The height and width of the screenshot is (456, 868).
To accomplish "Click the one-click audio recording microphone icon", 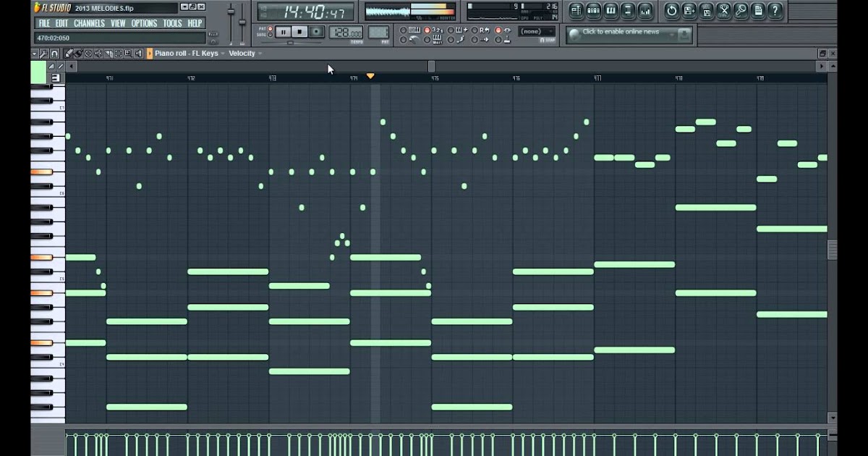I will 741,10.
